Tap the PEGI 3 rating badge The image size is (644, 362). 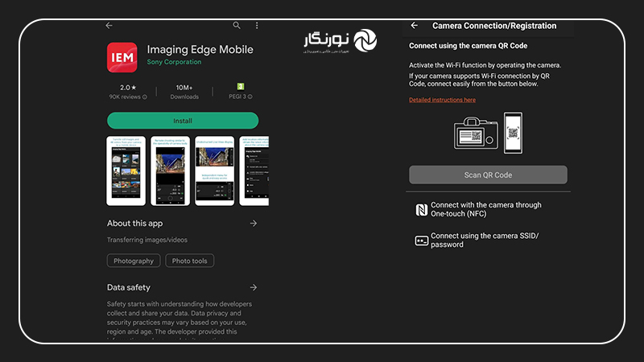[x=241, y=86]
